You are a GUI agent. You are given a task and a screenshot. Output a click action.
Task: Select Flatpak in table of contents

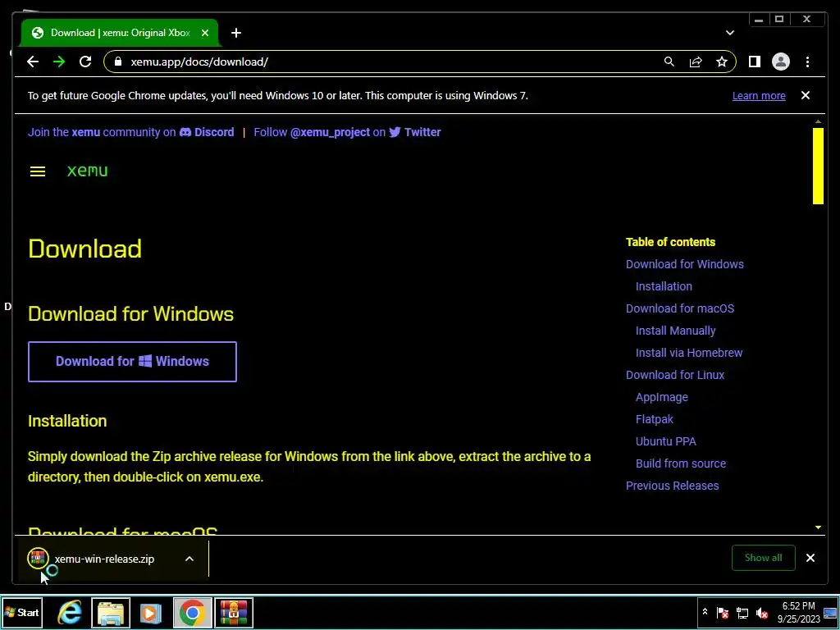654,419
